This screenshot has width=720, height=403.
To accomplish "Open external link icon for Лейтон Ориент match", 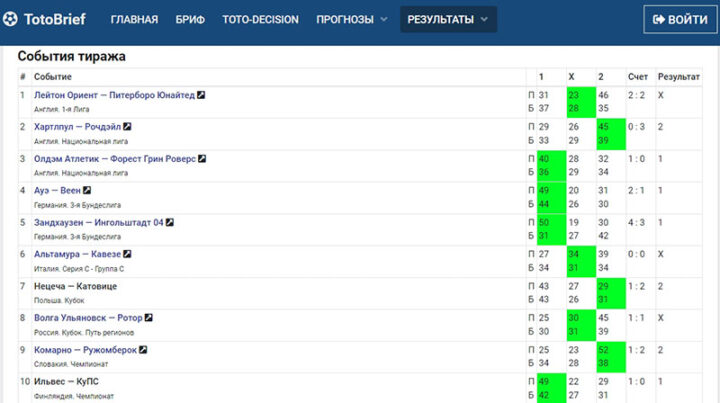I will tap(201, 95).
